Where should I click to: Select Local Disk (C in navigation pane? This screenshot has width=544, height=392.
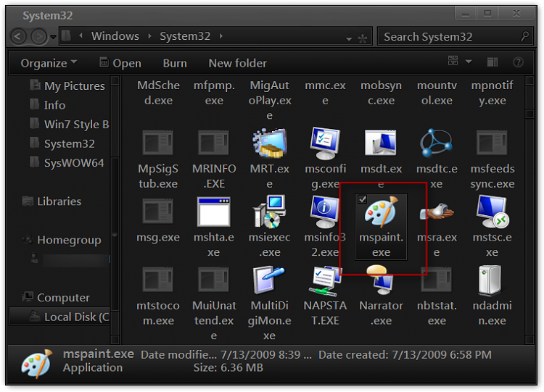[x=59, y=317]
